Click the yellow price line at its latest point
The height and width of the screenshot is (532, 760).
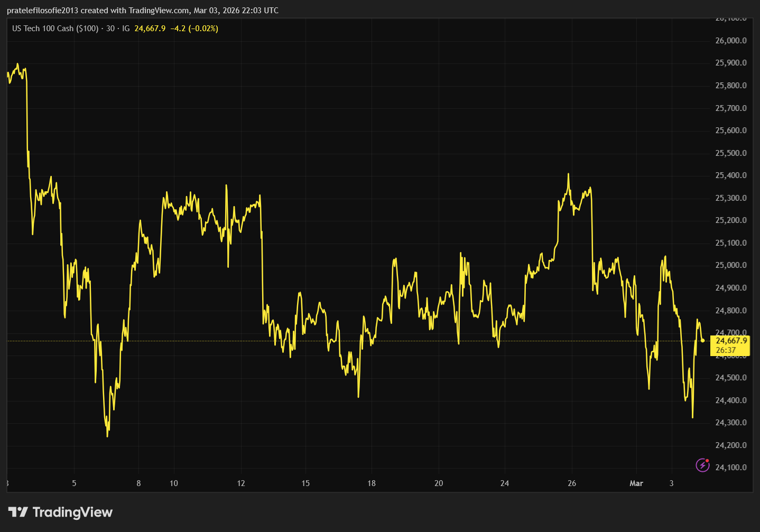click(702, 342)
